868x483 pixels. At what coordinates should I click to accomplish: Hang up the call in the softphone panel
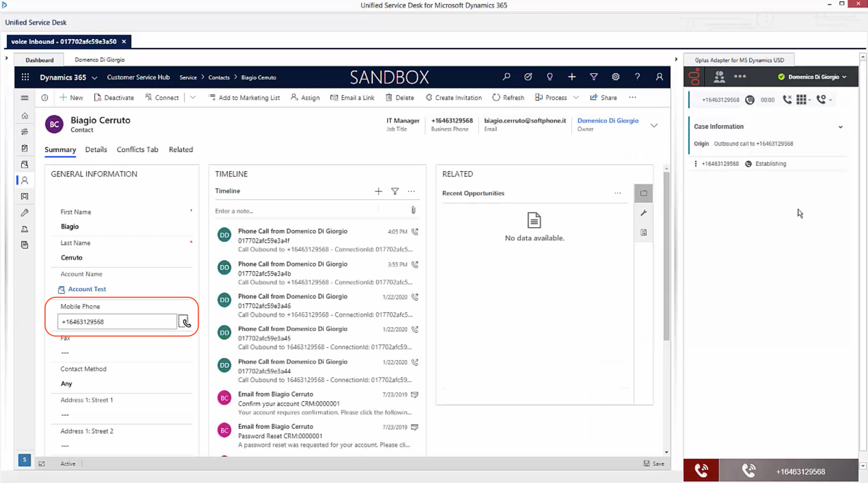click(787, 100)
